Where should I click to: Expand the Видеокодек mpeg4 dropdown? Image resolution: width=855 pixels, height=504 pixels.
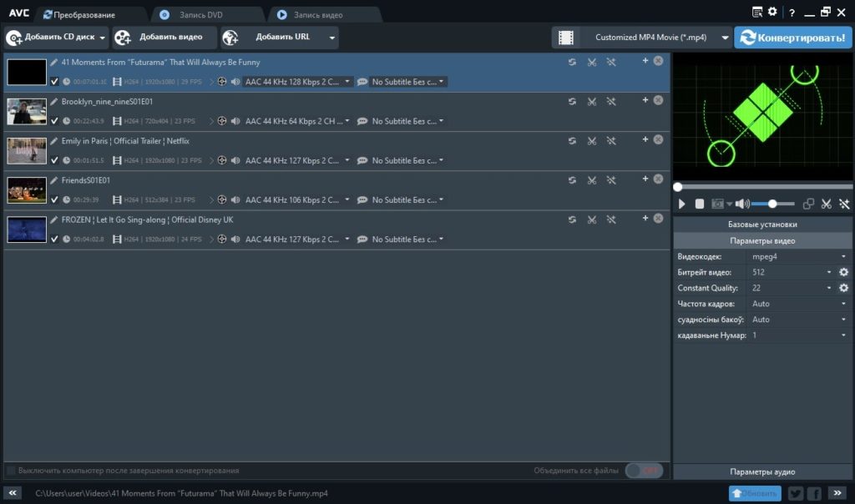843,257
